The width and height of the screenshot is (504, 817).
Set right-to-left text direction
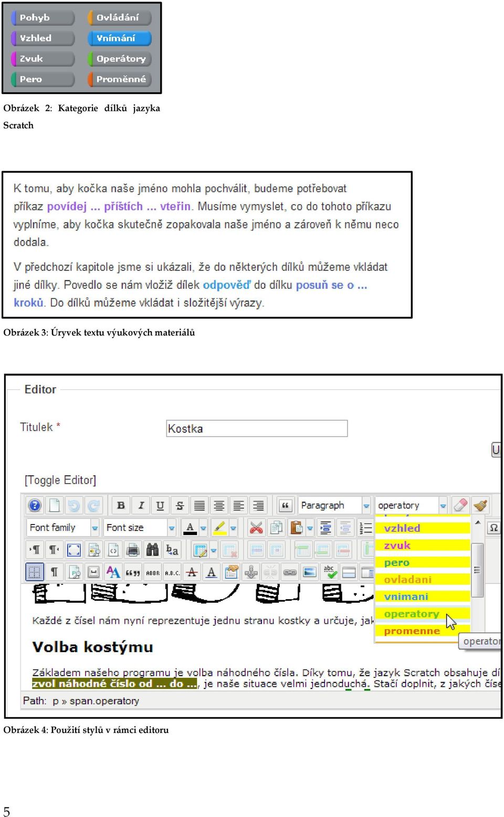[x=54, y=550]
